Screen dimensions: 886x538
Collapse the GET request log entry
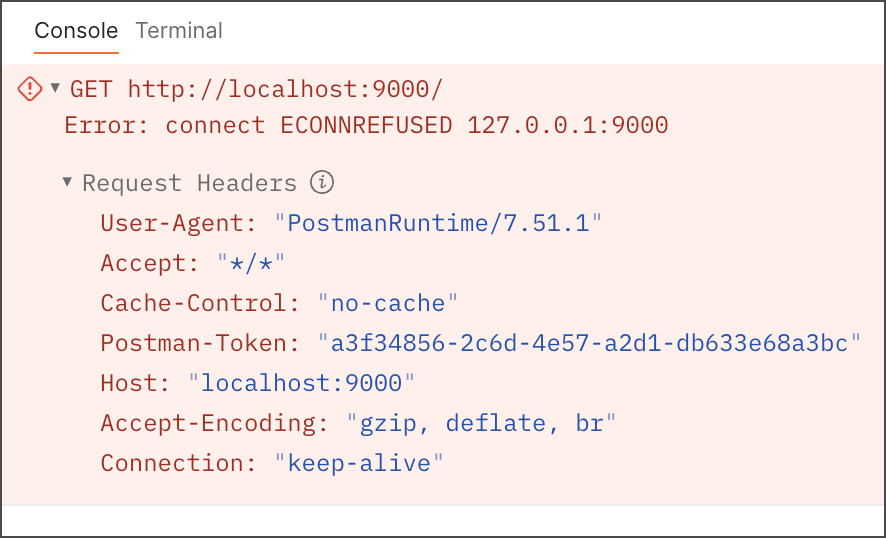56,88
